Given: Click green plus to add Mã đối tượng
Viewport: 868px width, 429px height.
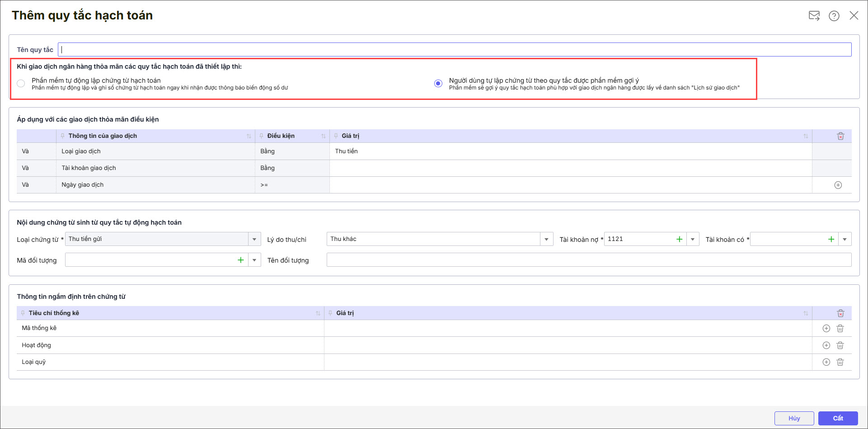Looking at the screenshot, I should click(240, 260).
